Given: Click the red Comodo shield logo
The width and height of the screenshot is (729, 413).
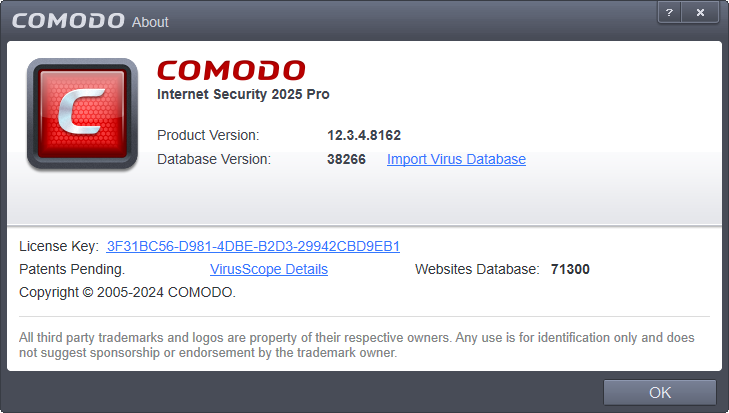Looking at the screenshot, I should pyautogui.click(x=82, y=114).
